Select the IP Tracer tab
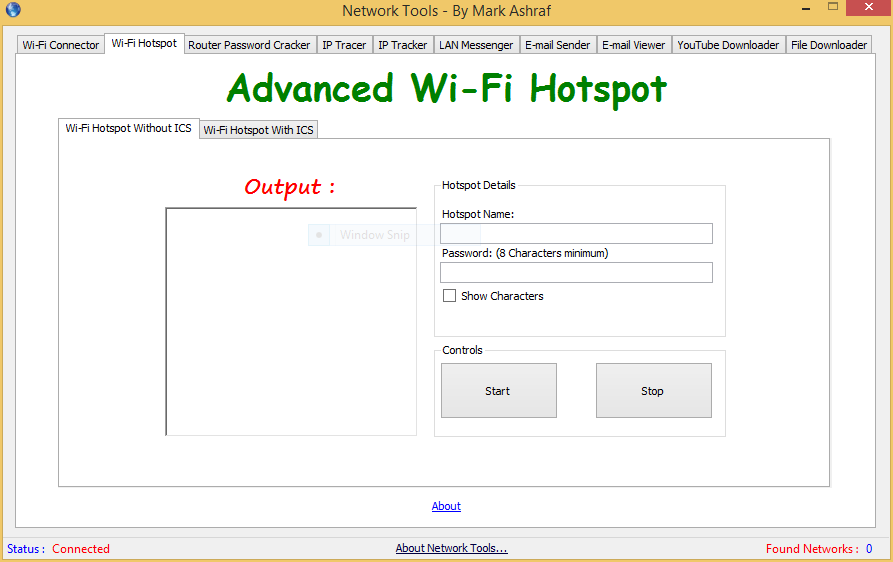The height and width of the screenshot is (562, 893). (344, 45)
